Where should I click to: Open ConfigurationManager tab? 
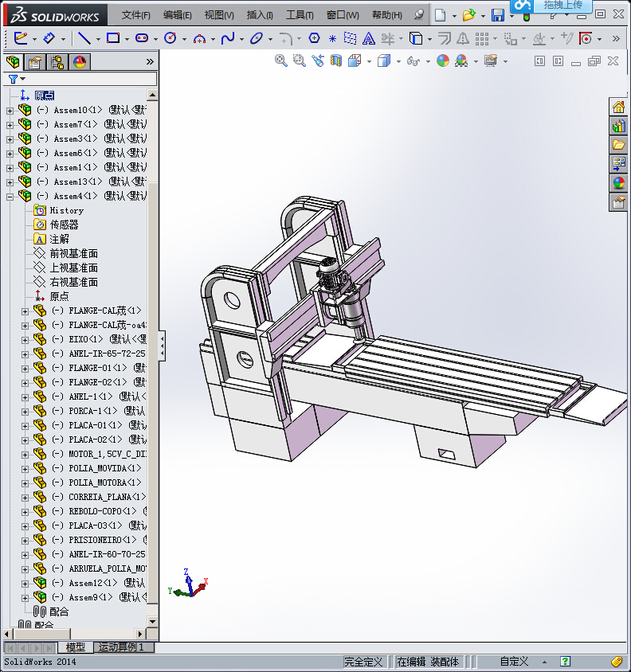[x=57, y=62]
